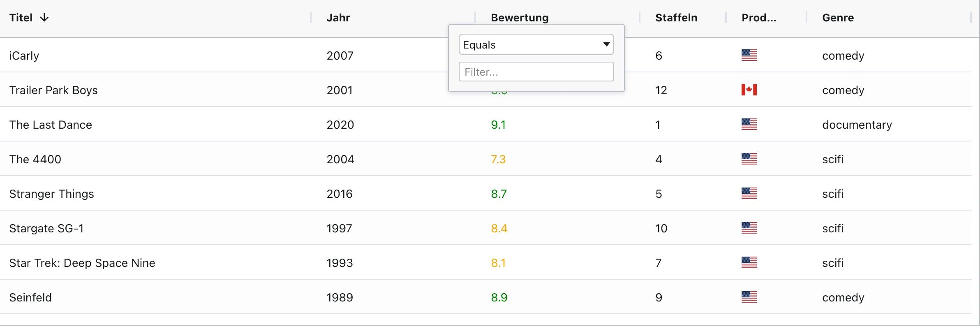The width and height of the screenshot is (980, 329).
Task: Click the Bewertung column header
Action: (520, 18)
